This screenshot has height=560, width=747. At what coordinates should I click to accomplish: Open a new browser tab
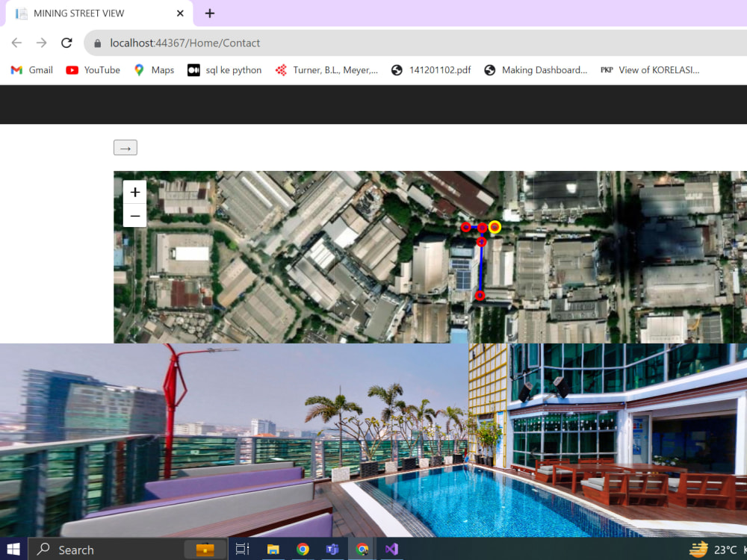(x=210, y=13)
